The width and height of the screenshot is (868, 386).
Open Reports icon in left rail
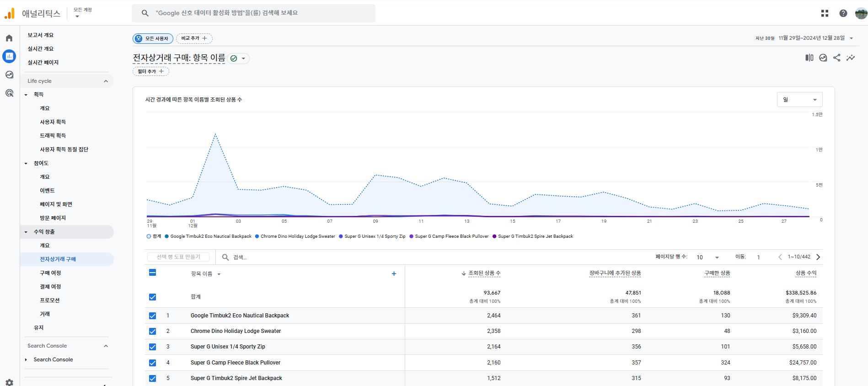pyautogui.click(x=9, y=56)
